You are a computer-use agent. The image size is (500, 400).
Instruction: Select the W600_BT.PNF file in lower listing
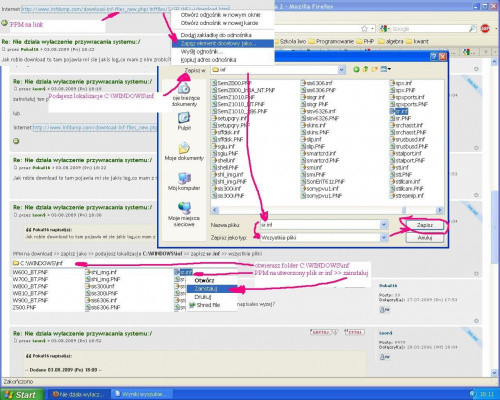(30, 272)
